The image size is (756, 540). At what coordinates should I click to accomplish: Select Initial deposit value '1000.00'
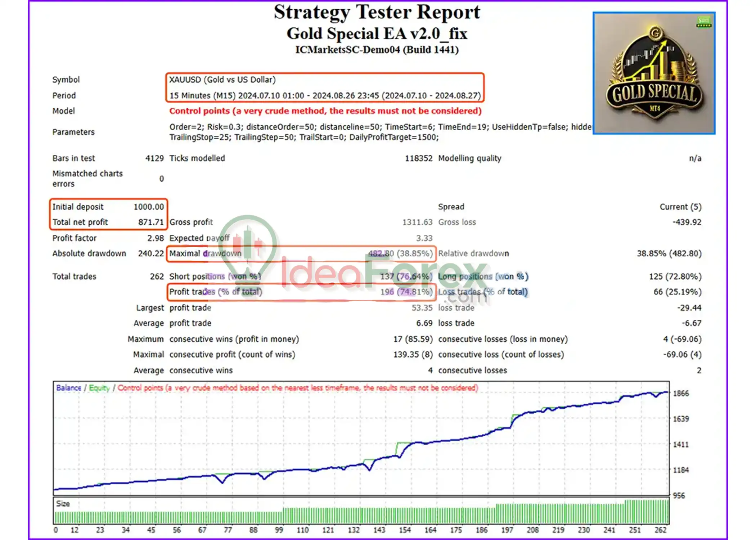(x=149, y=207)
